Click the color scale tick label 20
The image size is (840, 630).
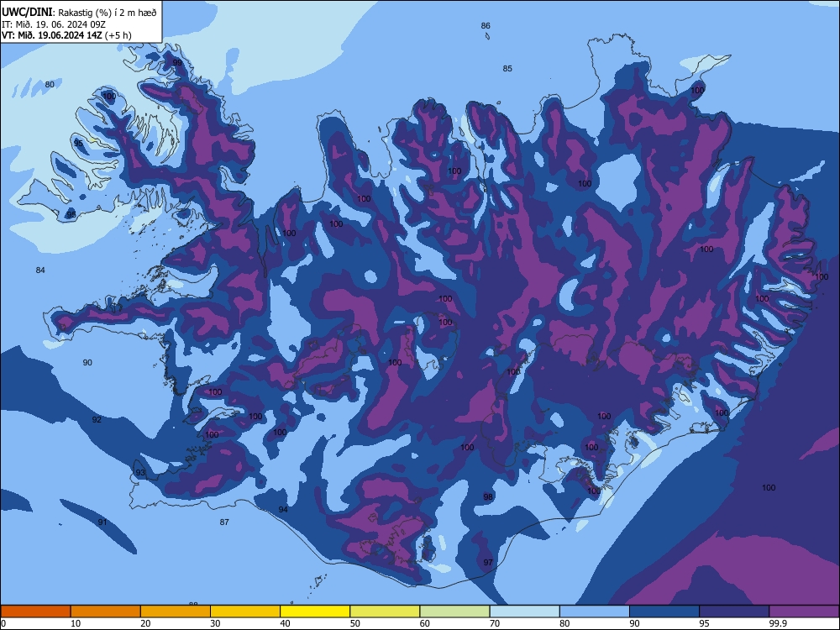point(145,623)
